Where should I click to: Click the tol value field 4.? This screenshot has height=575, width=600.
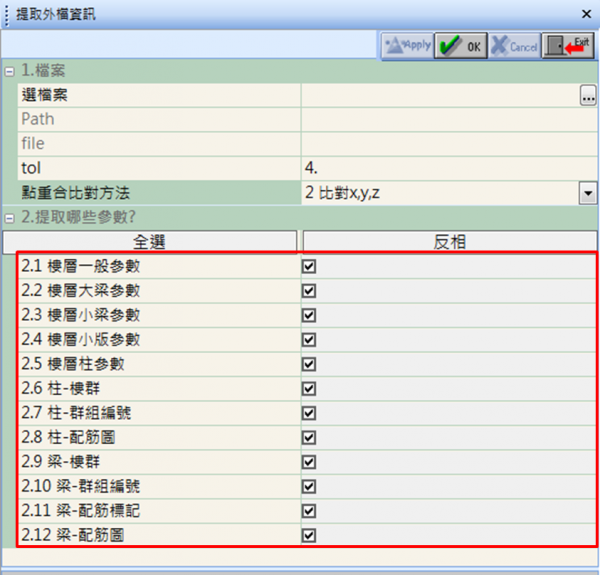coord(449,168)
